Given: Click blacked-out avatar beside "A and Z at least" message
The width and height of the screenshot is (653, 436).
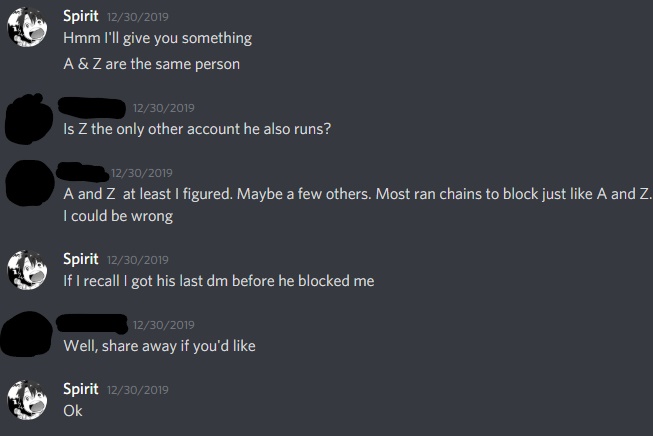Looking at the screenshot, I should 30,183.
